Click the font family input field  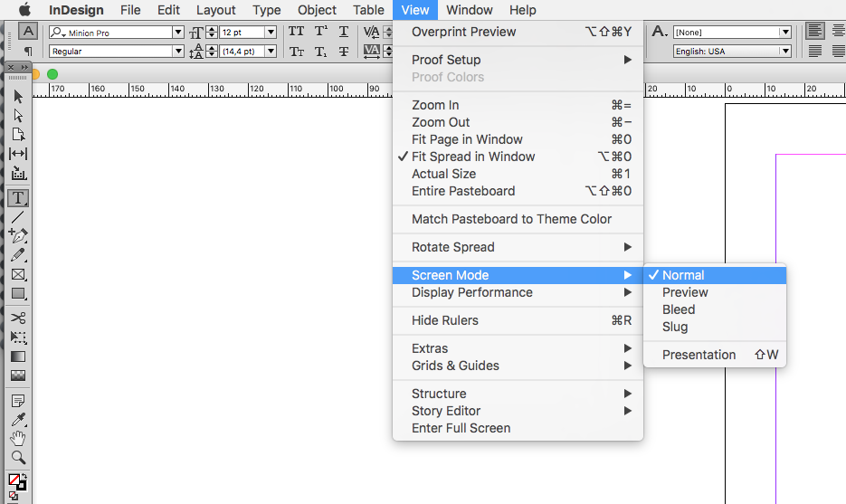[110, 33]
